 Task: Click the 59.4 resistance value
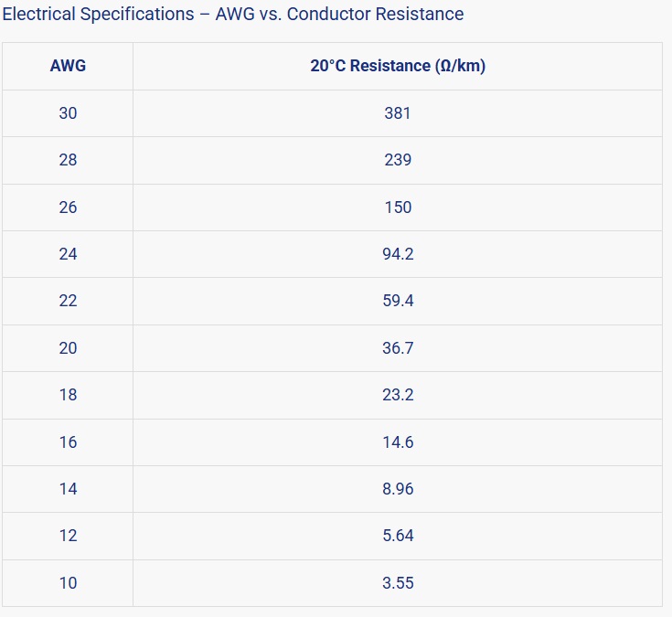398,301
